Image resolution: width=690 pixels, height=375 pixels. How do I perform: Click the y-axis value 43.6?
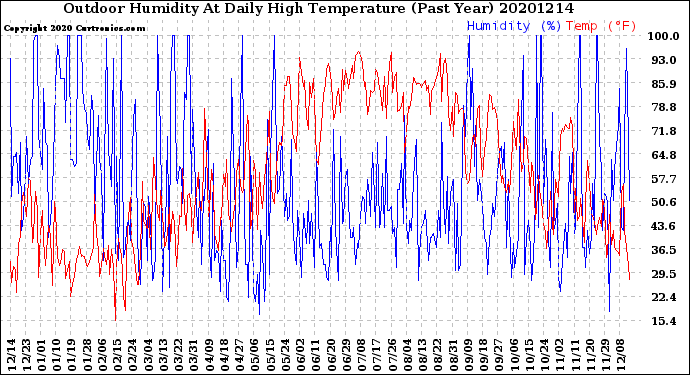pos(664,226)
